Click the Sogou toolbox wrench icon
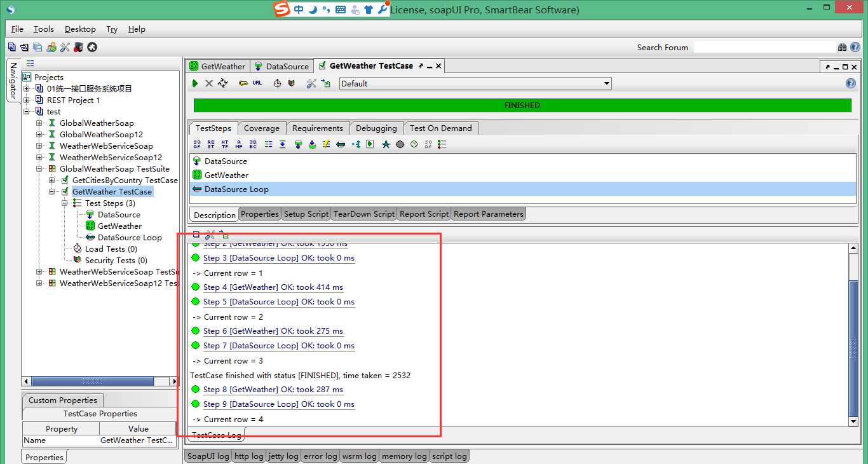 click(x=383, y=10)
